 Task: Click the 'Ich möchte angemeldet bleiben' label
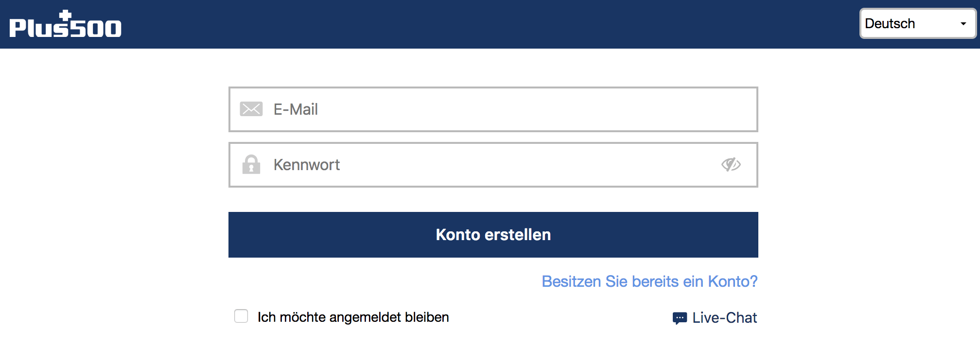pos(353,317)
